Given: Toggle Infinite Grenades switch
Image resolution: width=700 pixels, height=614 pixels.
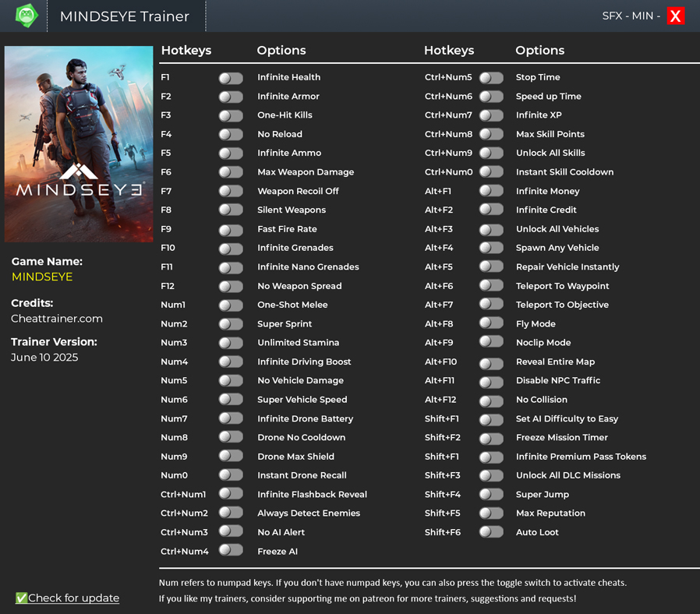Looking at the screenshot, I should pos(231,249).
